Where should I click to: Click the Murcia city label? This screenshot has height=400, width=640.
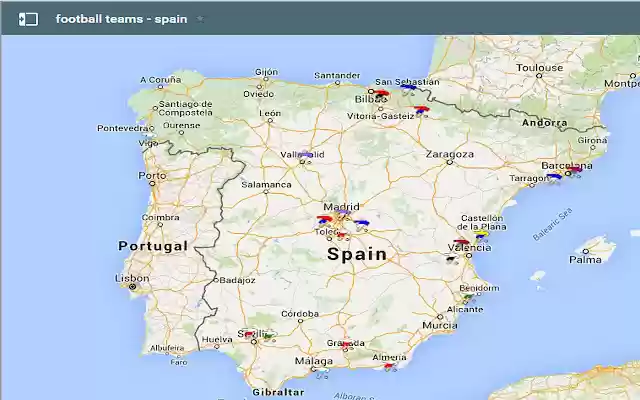coord(440,325)
